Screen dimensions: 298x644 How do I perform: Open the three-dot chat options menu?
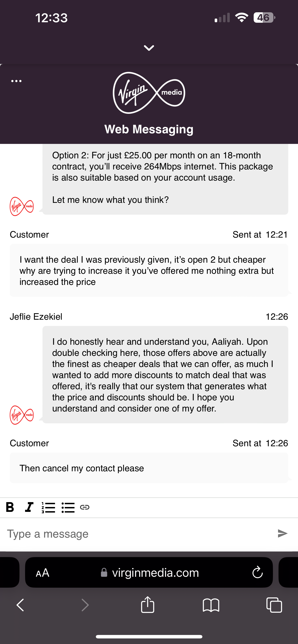coord(16,81)
